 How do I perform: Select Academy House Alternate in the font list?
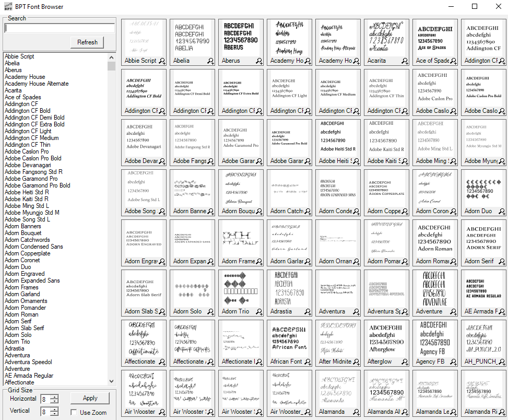[37, 84]
